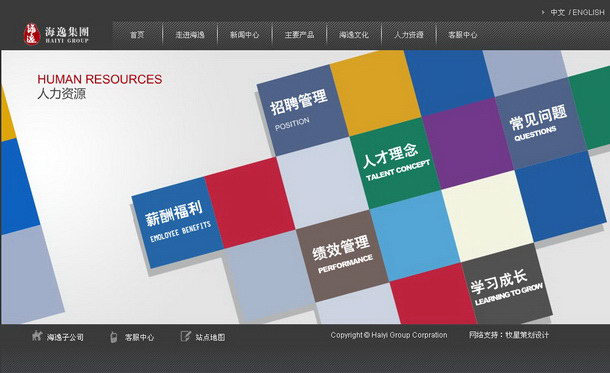
Task: Click the 人力资源 page heading below HUMAN RESOURCES
Action: (61, 94)
